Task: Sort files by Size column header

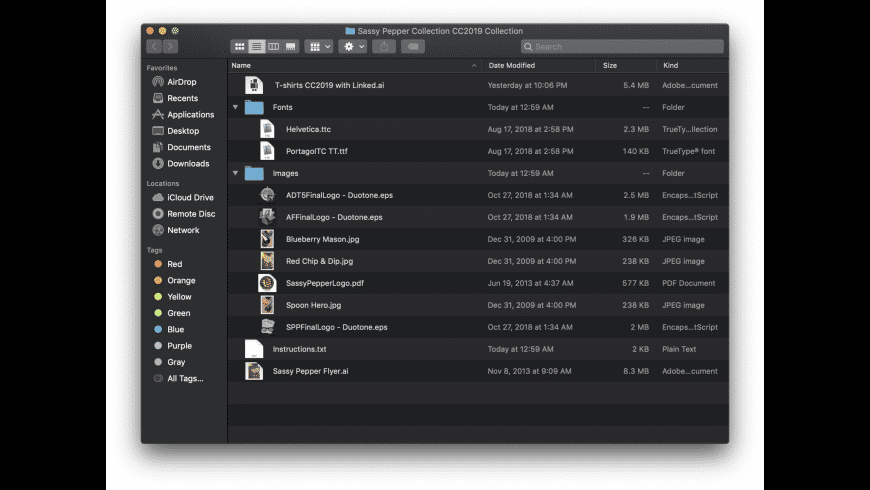Action: coord(610,65)
